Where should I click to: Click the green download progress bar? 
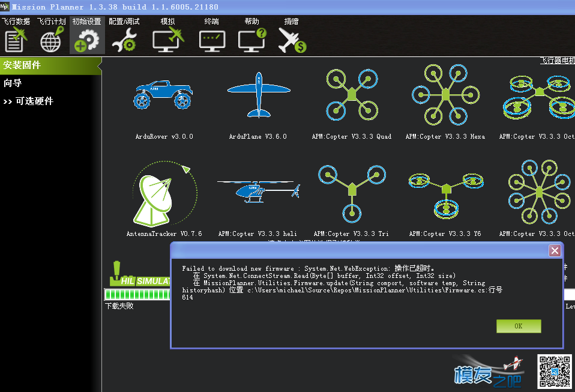pos(137,295)
